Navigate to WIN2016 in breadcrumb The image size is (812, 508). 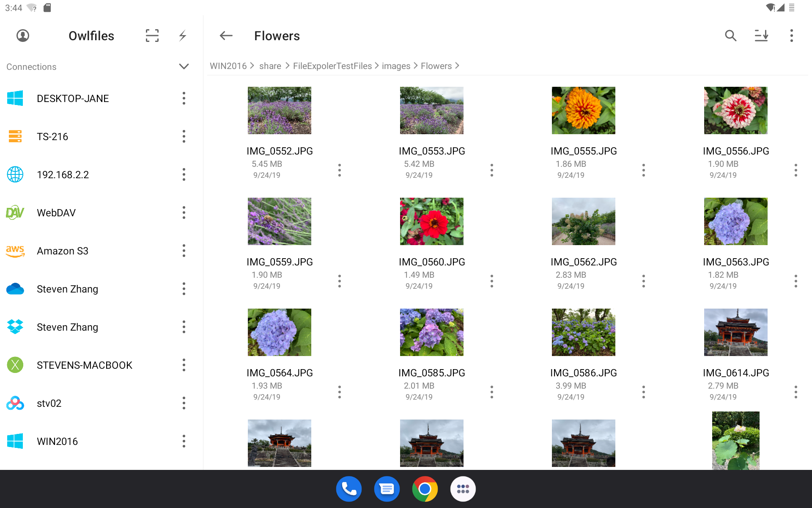228,66
